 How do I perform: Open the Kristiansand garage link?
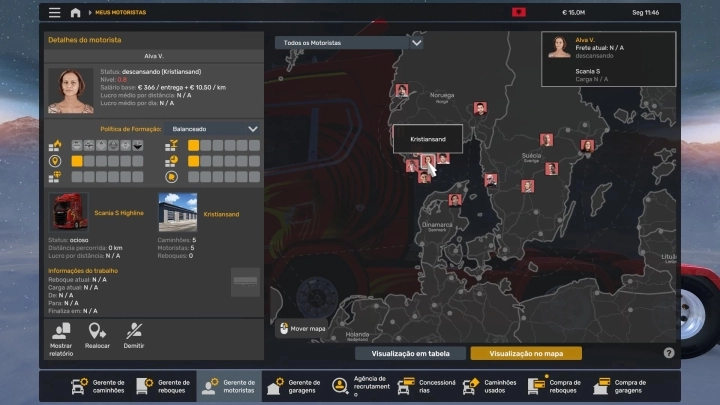(221, 214)
